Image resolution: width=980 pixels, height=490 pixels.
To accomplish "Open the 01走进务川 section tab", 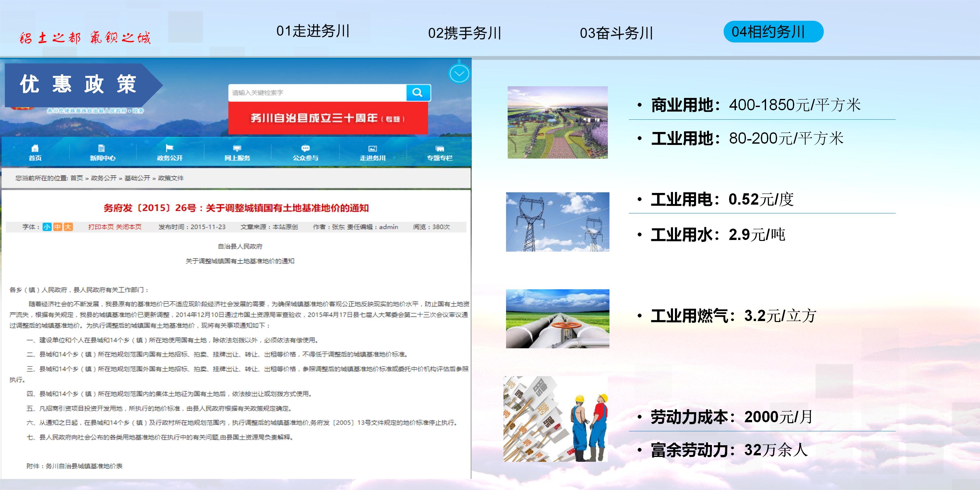I will click(x=313, y=31).
